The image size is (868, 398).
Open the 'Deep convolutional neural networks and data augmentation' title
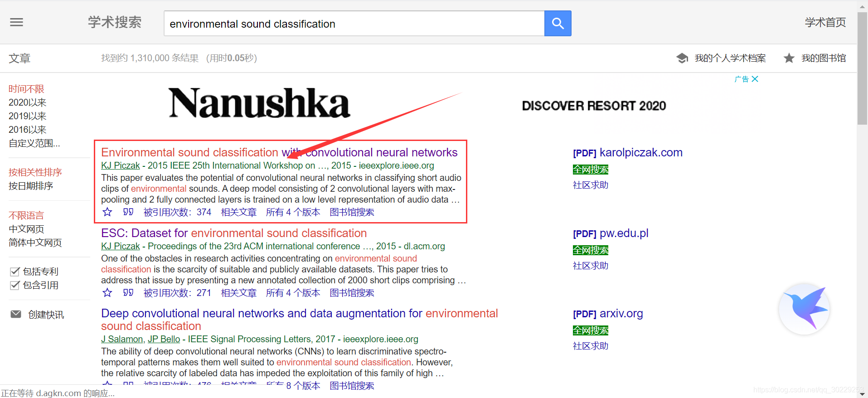tap(300, 320)
